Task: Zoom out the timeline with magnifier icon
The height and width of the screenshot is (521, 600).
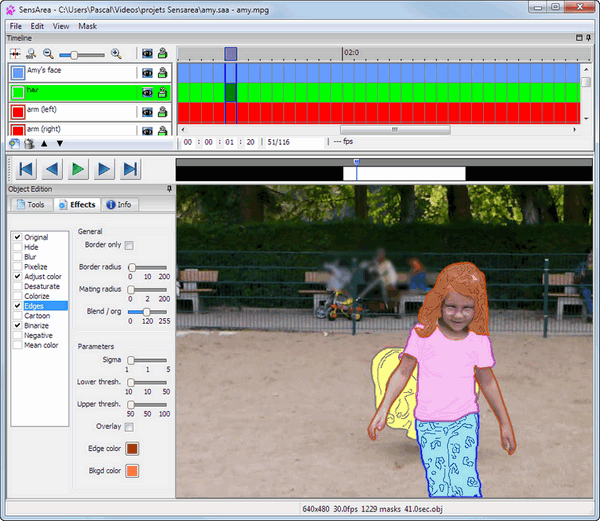Action: (48, 53)
